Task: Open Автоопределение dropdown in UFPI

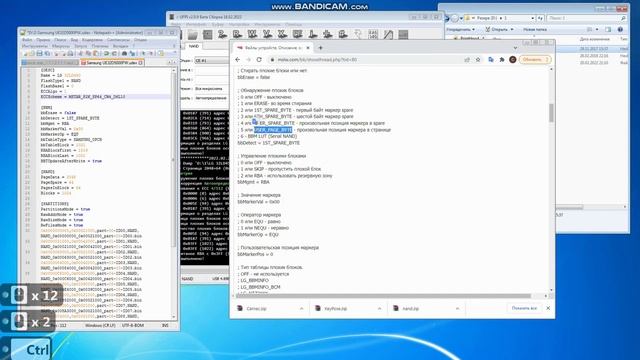Action: coord(211,98)
